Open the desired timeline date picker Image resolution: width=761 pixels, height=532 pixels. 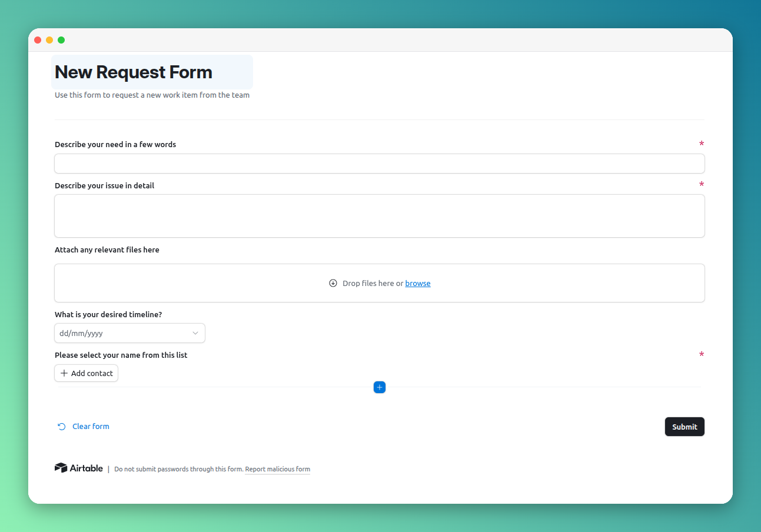(118, 333)
